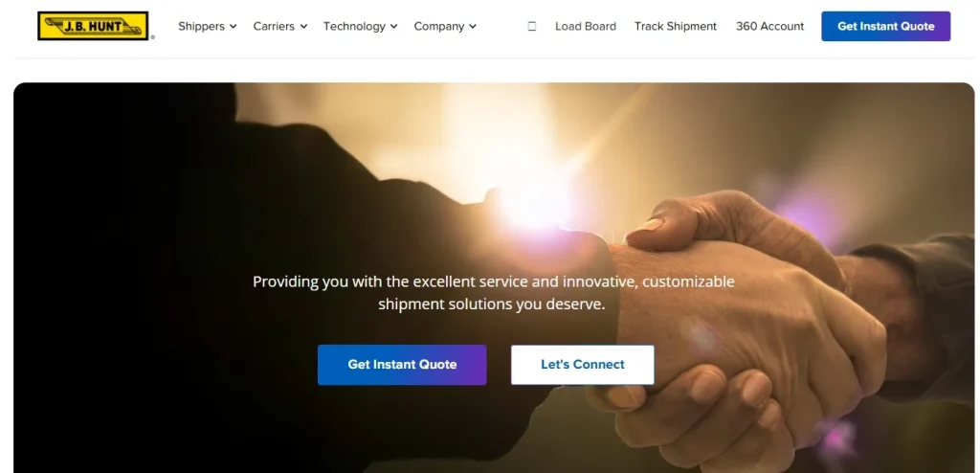Open the Carriers menu label
The image size is (980, 473).
274,26
